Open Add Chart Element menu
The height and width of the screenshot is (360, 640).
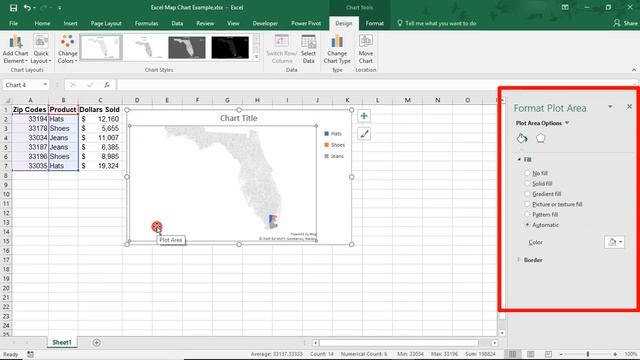16,49
